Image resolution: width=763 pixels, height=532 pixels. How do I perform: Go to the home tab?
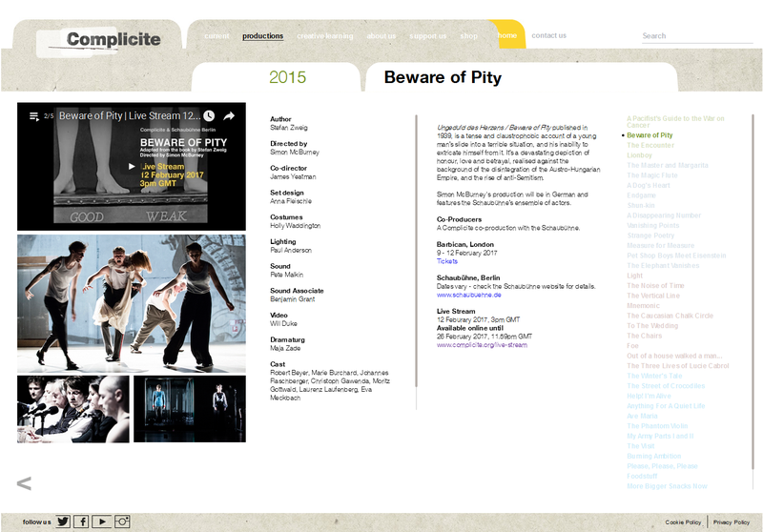(507, 35)
